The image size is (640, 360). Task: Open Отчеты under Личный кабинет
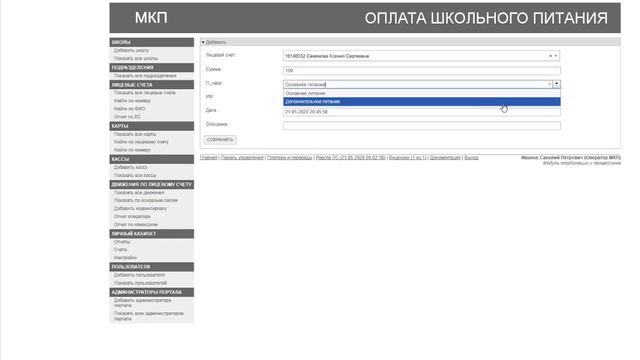122,242
